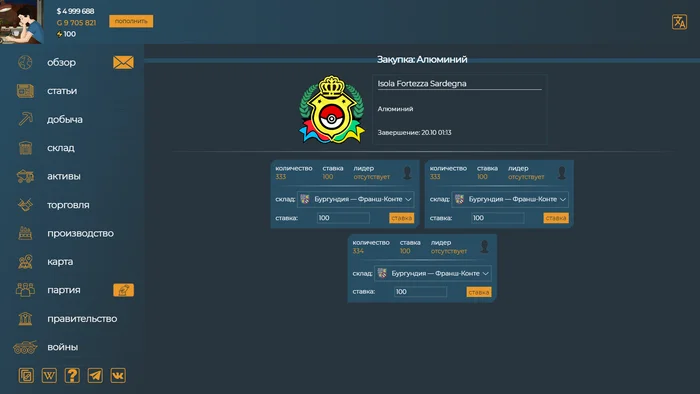Screen dimensions: 700x394
Task: Go to партия menu item
Action: (63, 290)
